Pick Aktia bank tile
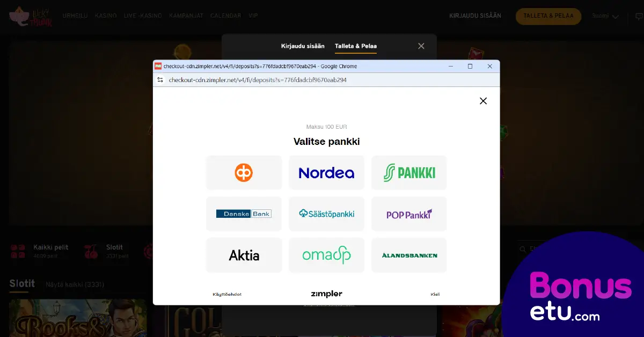This screenshot has height=337, width=644. click(x=244, y=255)
